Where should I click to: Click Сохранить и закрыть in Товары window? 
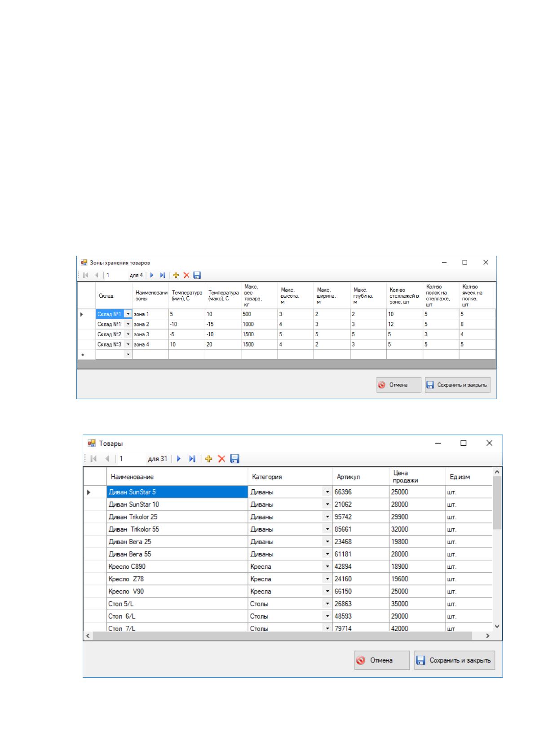click(455, 660)
